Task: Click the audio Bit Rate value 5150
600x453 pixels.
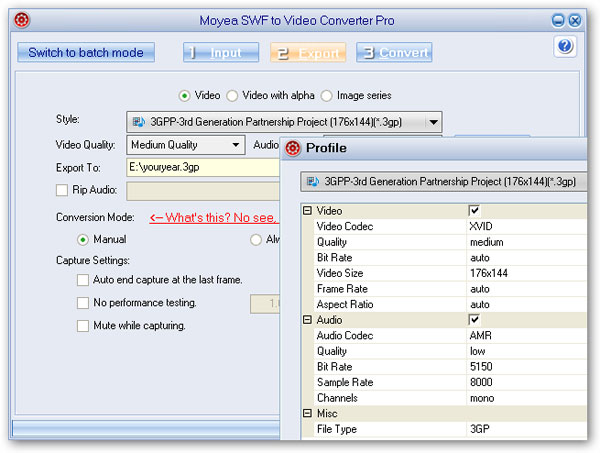Action: coord(481,367)
